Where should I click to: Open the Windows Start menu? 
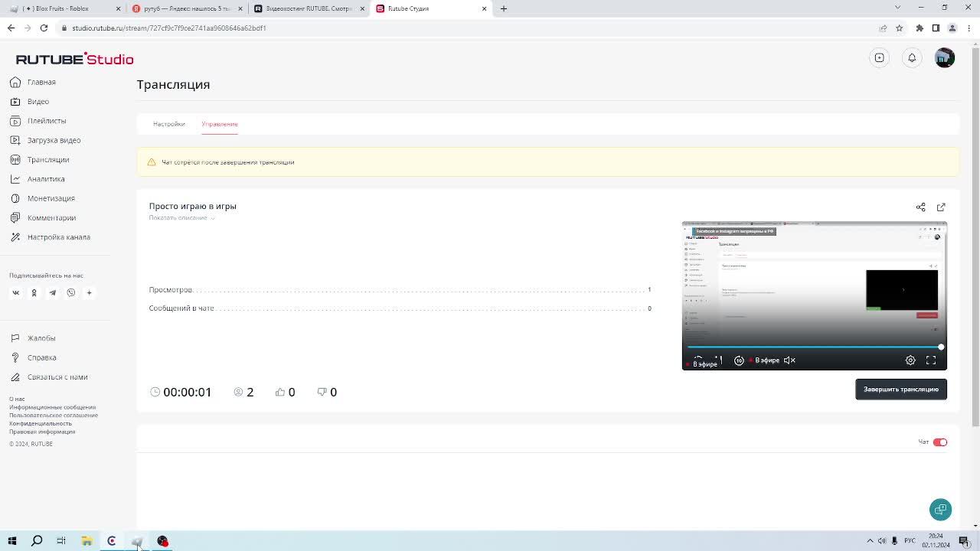[12, 541]
